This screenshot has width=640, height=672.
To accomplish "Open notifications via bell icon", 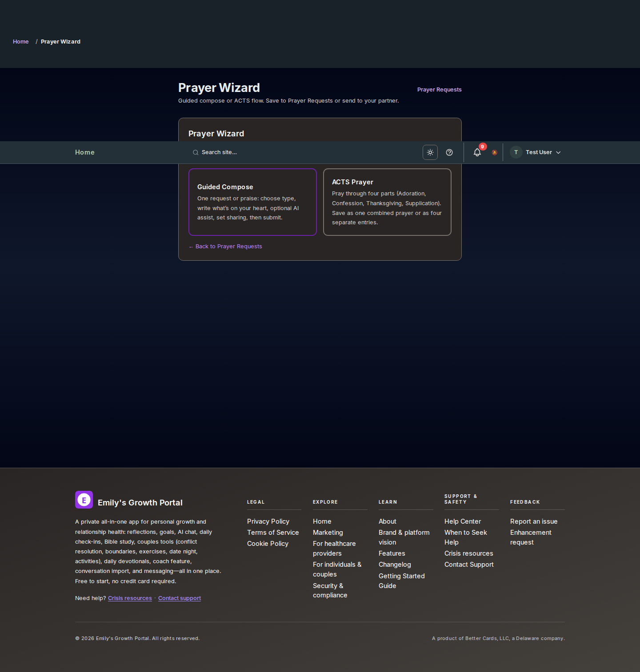I will (477, 152).
